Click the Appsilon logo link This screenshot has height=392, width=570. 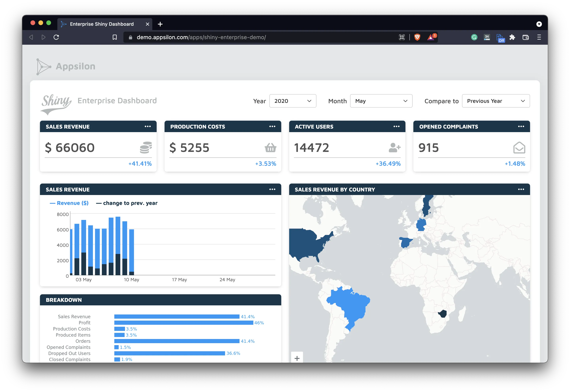click(x=66, y=66)
